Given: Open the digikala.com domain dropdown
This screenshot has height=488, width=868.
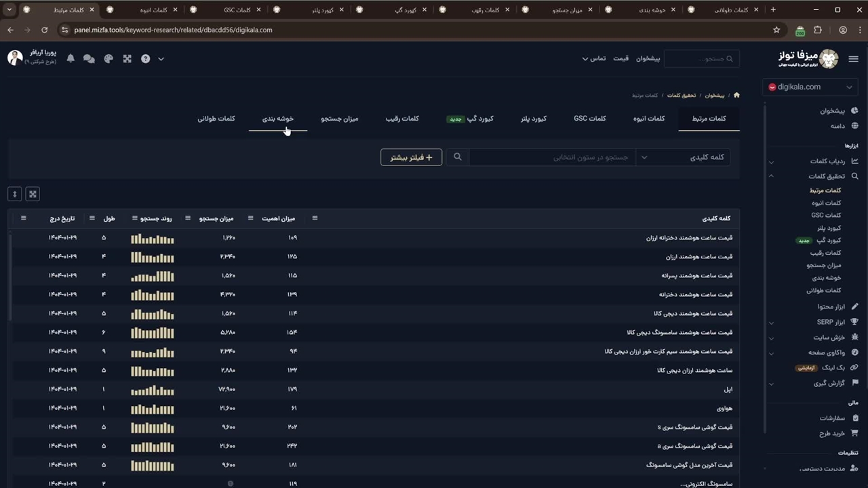Looking at the screenshot, I should [x=811, y=87].
